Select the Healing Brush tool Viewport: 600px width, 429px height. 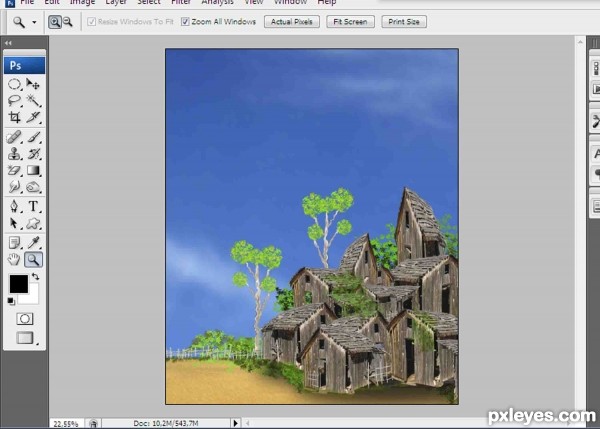click(x=14, y=137)
